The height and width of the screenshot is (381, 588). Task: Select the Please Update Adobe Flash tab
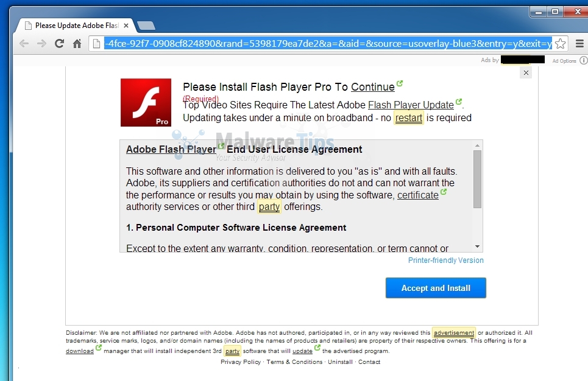[77, 26]
